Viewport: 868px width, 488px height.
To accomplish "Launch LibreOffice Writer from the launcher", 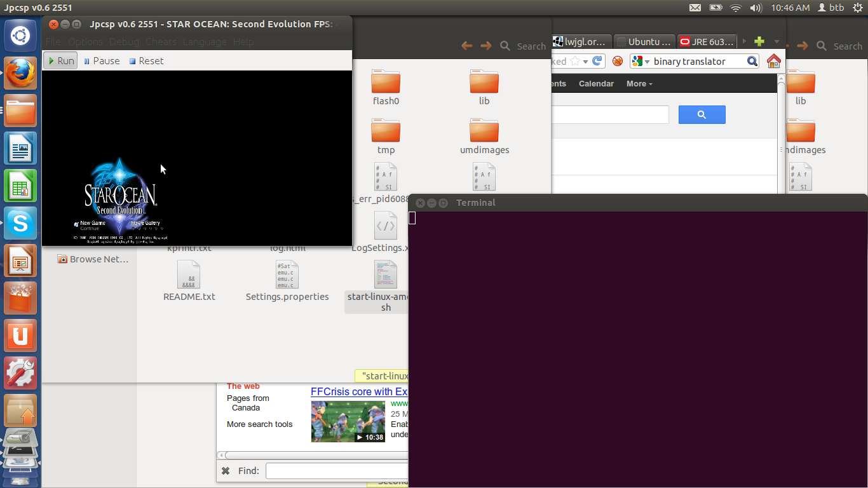I will point(20,148).
